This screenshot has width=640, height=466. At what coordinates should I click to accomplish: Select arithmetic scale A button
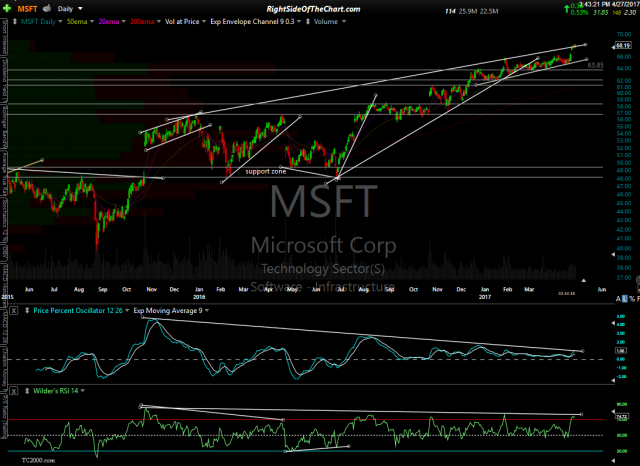point(618,299)
